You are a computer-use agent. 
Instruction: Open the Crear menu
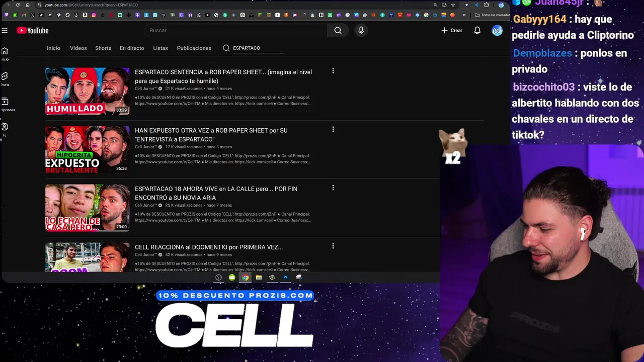[x=451, y=30]
